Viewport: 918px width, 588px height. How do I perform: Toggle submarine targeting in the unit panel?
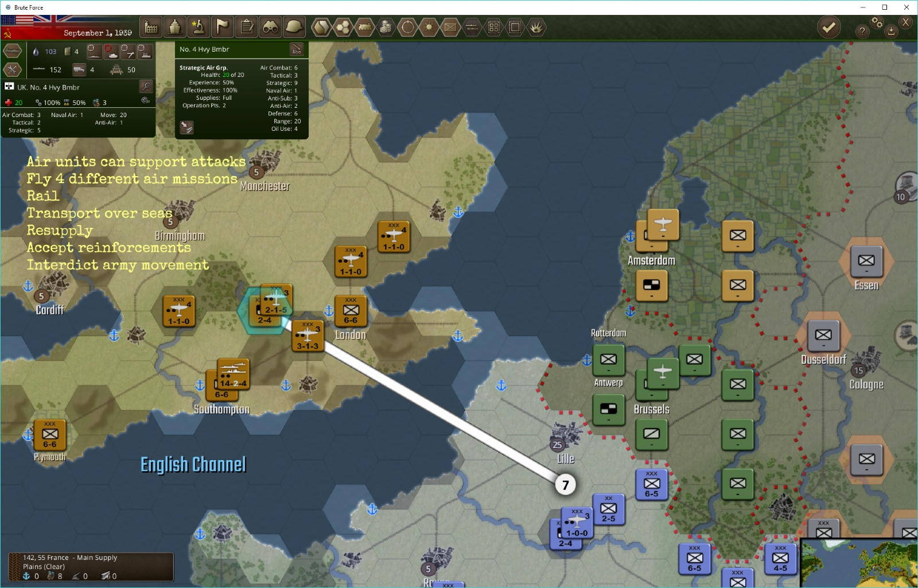pos(94,51)
